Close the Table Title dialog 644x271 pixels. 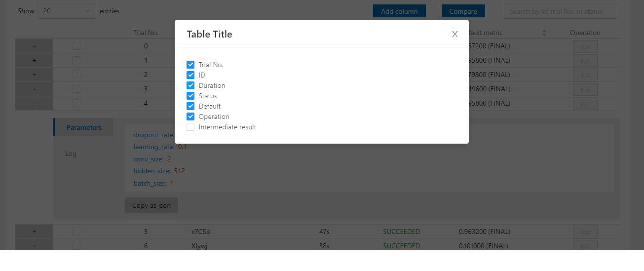coord(455,34)
